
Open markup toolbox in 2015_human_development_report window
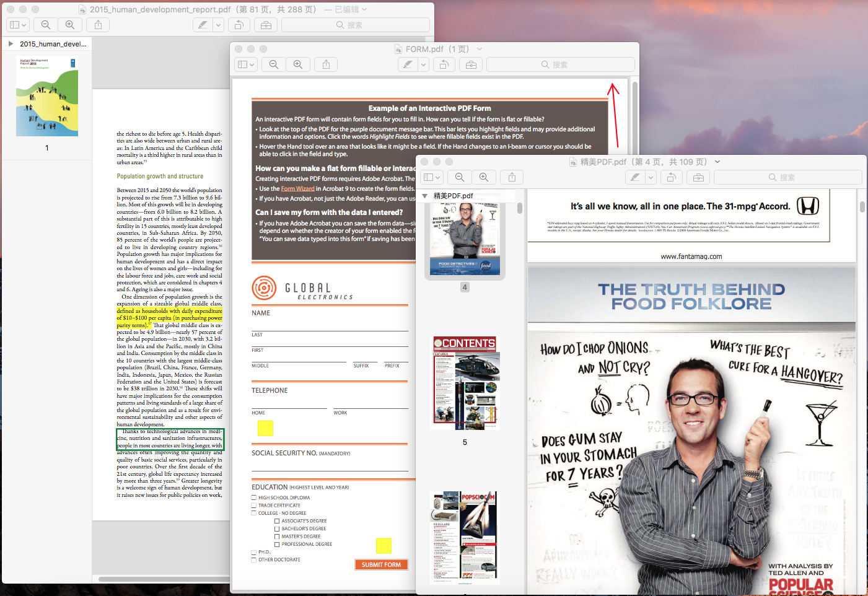[266, 25]
